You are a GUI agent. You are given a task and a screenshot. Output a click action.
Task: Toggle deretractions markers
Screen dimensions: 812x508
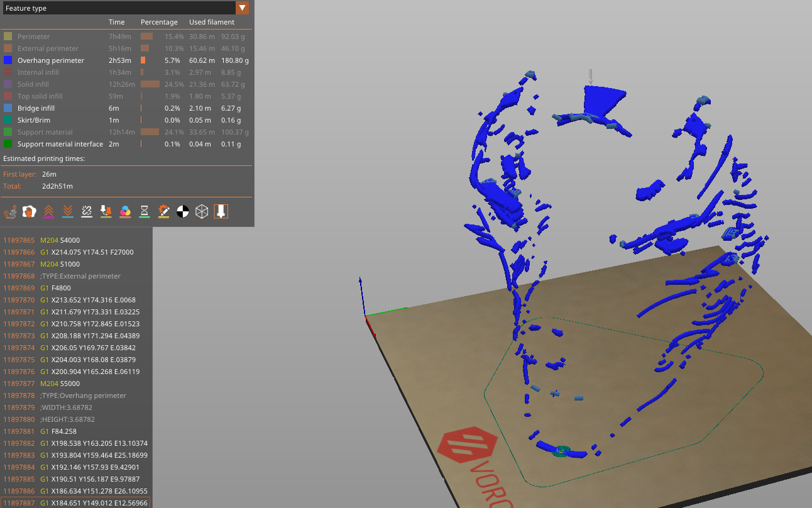(67, 211)
